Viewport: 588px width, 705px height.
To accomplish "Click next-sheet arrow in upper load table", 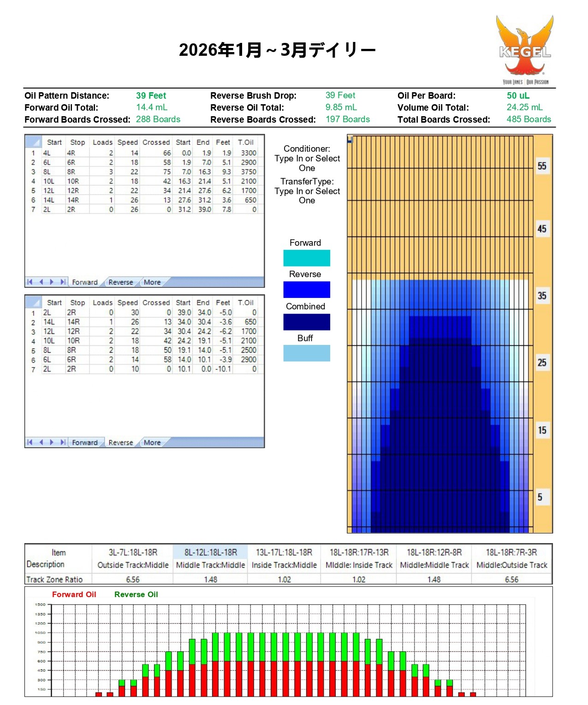I will [x=52, y=282].
